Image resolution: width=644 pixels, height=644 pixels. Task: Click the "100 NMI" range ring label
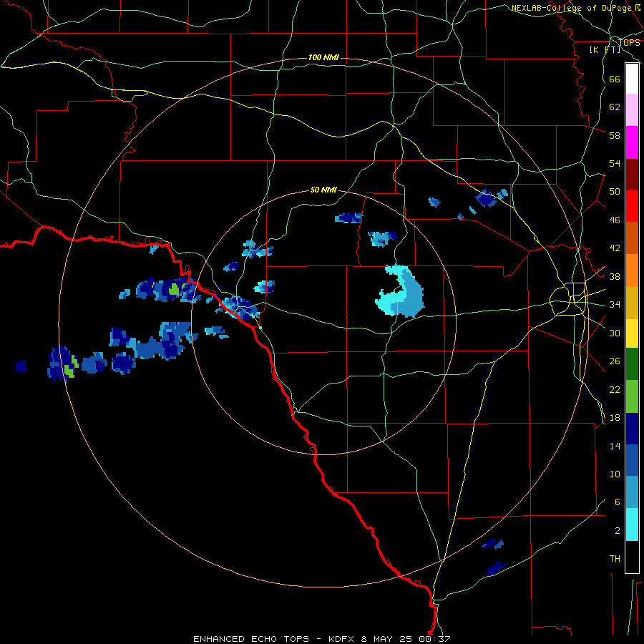click(x=323, y=57)
